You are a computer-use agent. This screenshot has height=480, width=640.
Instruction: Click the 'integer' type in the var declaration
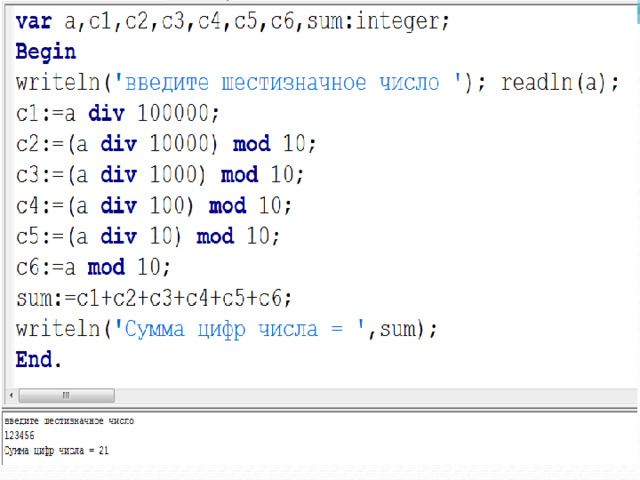point(398,21)
